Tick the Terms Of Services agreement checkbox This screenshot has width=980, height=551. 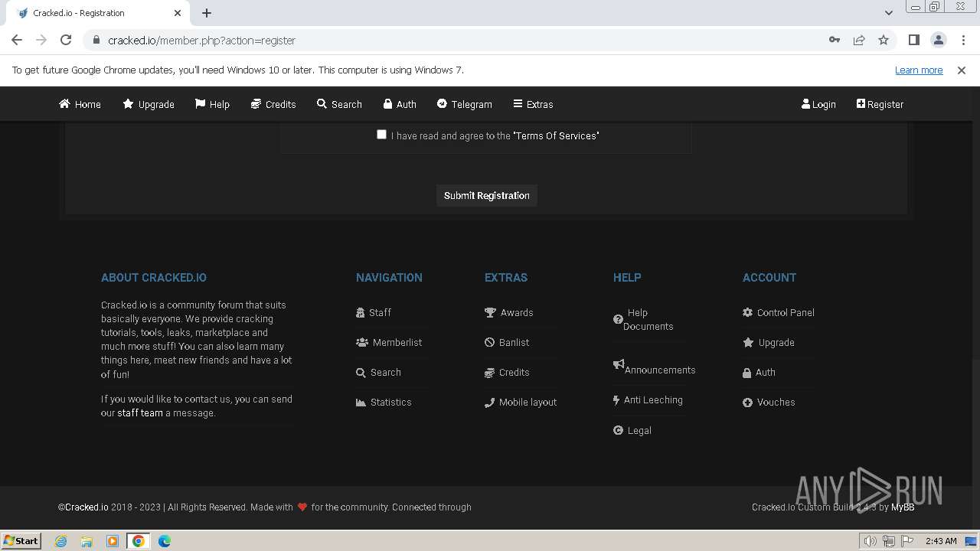pyautogui.click(x=381, y=135)
